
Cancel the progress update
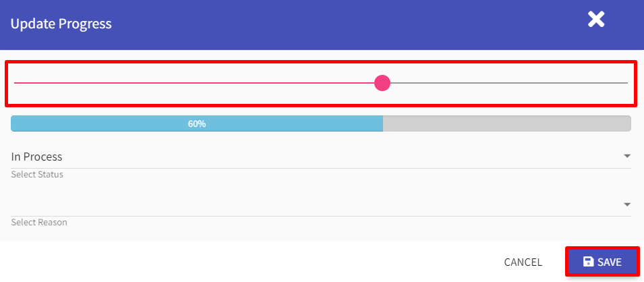point(523,262)
